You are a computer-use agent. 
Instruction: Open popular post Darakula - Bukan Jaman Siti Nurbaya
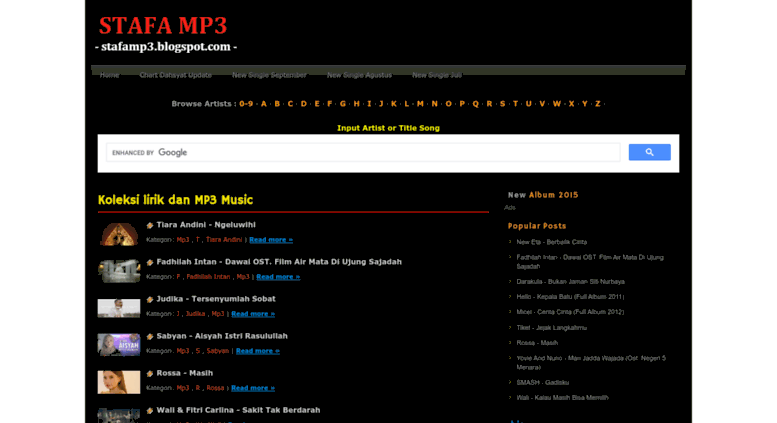(570, 282)
